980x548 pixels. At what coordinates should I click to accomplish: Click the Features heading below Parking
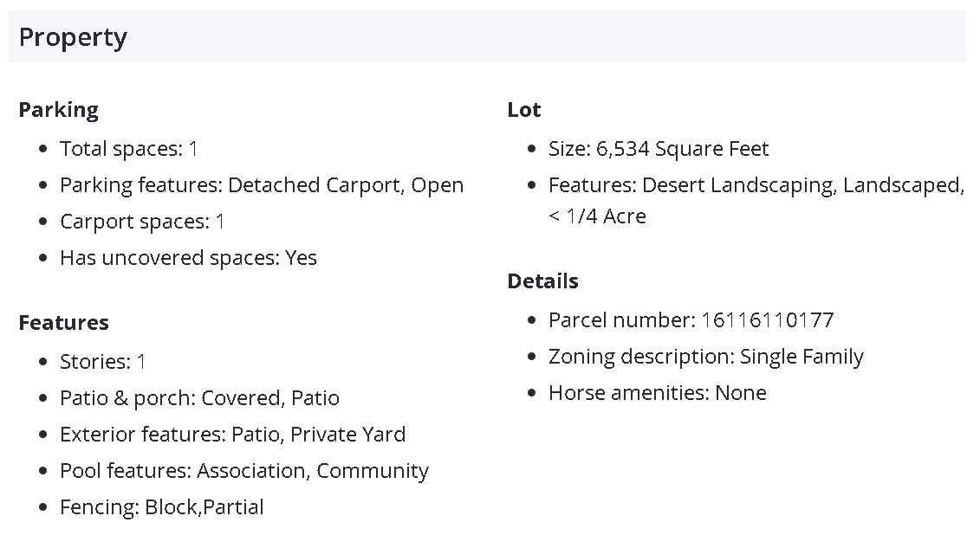pyautogui.click(x=64, y=323)
